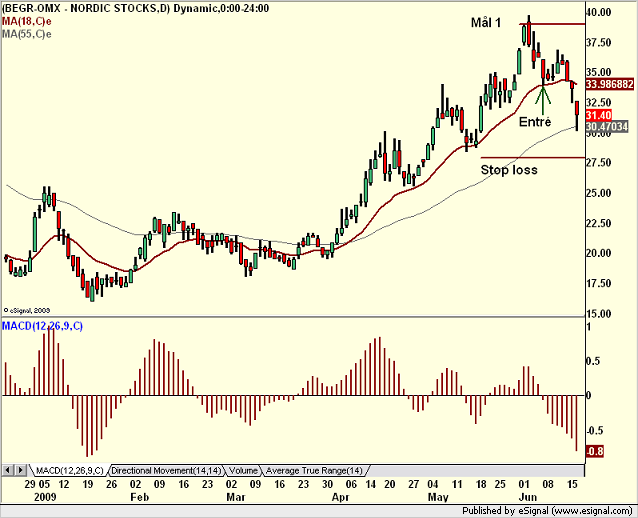Viewport: 638px width, 518px height.
Task: Click the right scroll arrow beside indicator tabs
Action: [21, 470]
